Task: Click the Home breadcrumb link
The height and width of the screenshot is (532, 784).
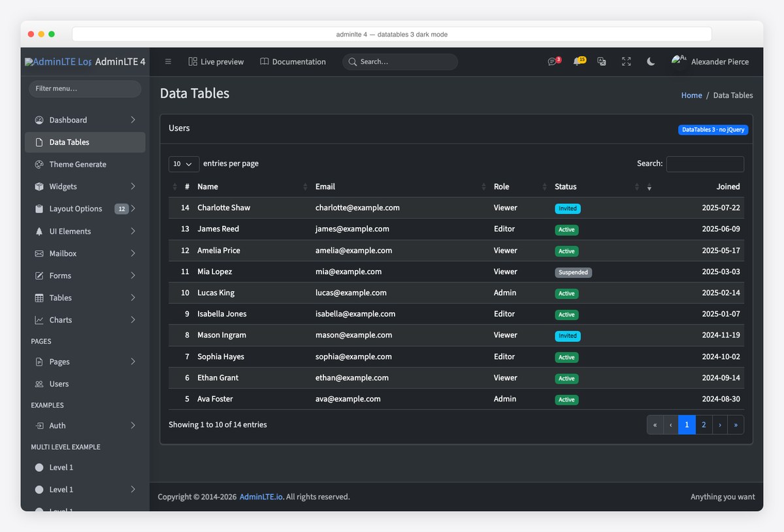Action: pyautogui.click(x=691, y=95)
